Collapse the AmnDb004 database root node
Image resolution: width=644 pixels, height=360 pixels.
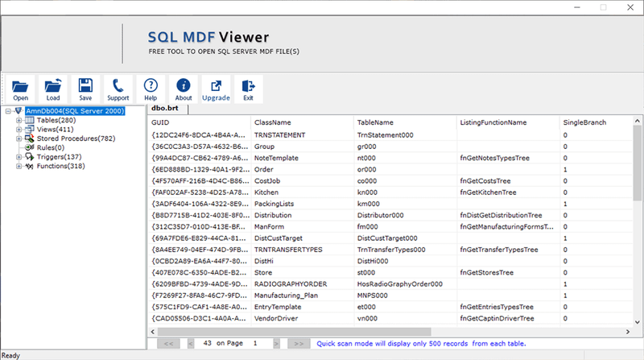click(8, 111)
